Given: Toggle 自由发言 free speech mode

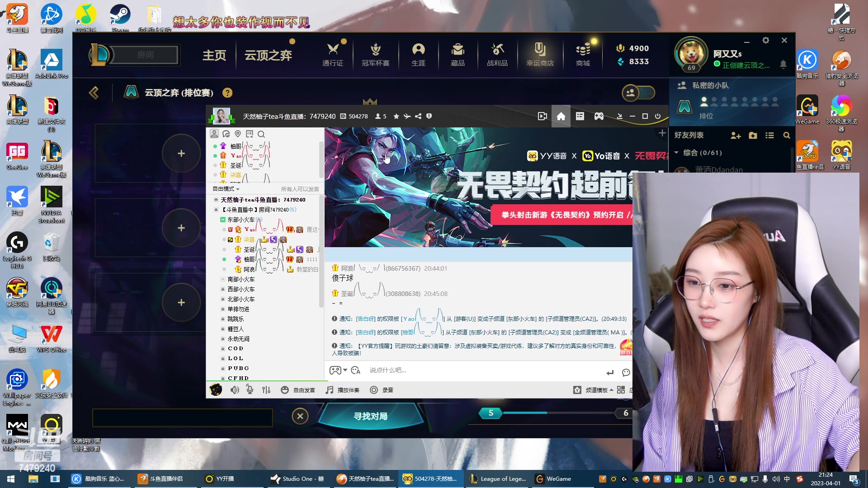Looking at the screenshot, I should click(x=298, y=389).
